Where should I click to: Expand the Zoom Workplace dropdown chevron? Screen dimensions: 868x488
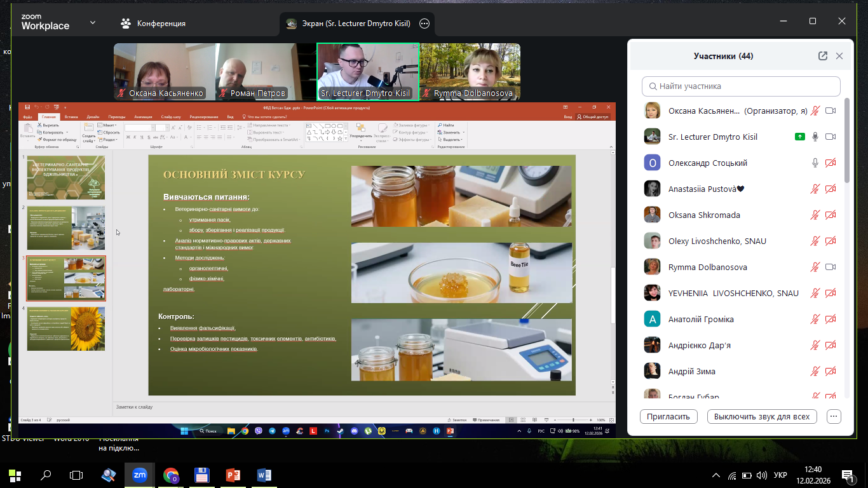click(93, 23)
